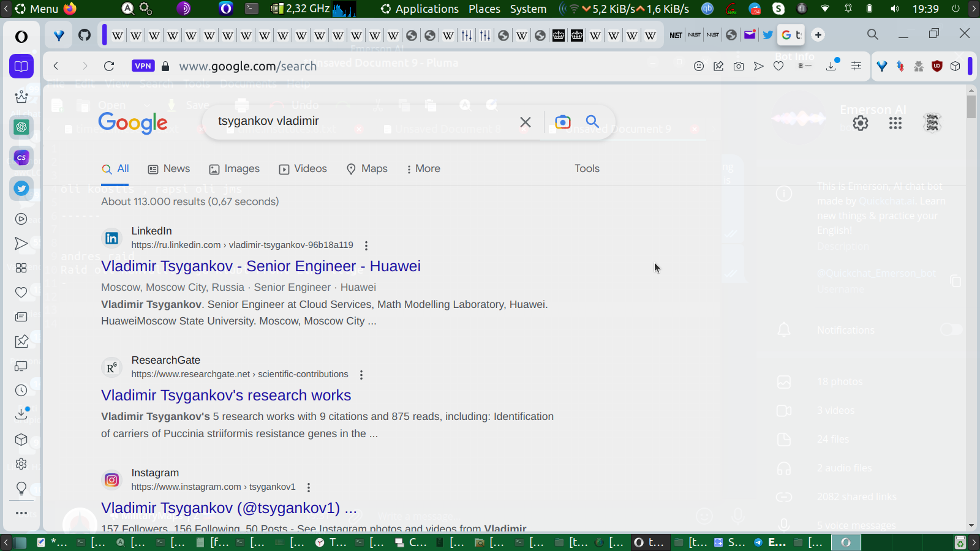Open sidebar settings gear in Opera
Image resolution: width=980 pixels, height=551 pixels.
(21, 463)
